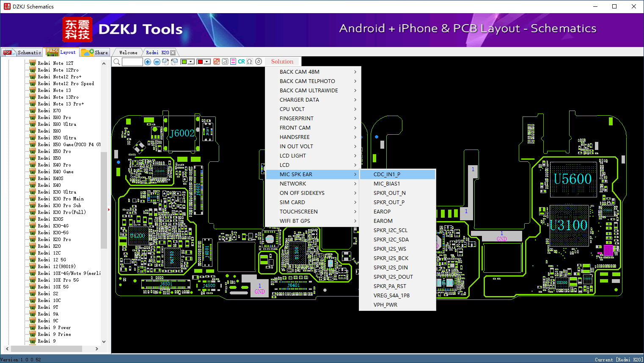Screen dimensions: 644x363
Task: Click the first flip board icon
Action: pyautogui.click(x=165, y=62)
